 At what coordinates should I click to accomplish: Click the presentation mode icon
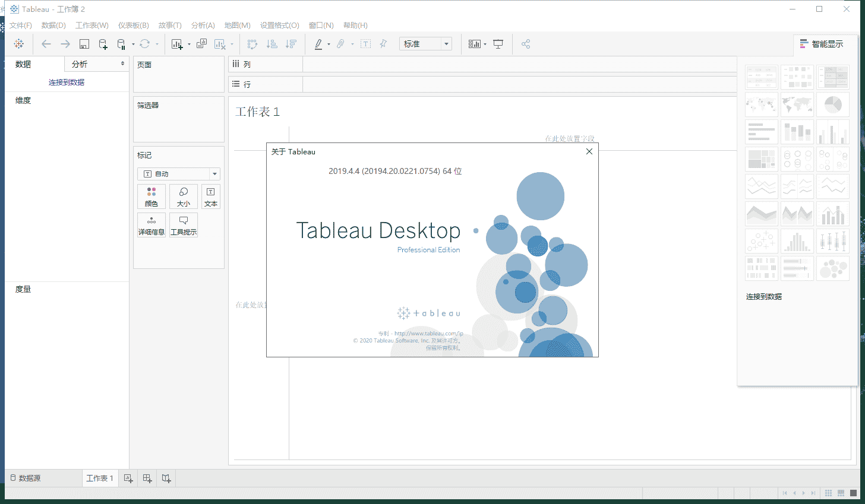point(498,44)
